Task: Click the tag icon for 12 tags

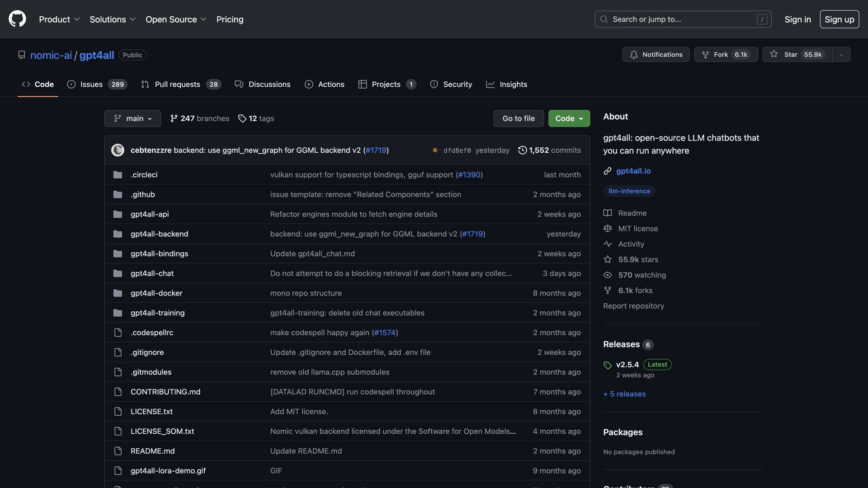Action: point(242,118)
